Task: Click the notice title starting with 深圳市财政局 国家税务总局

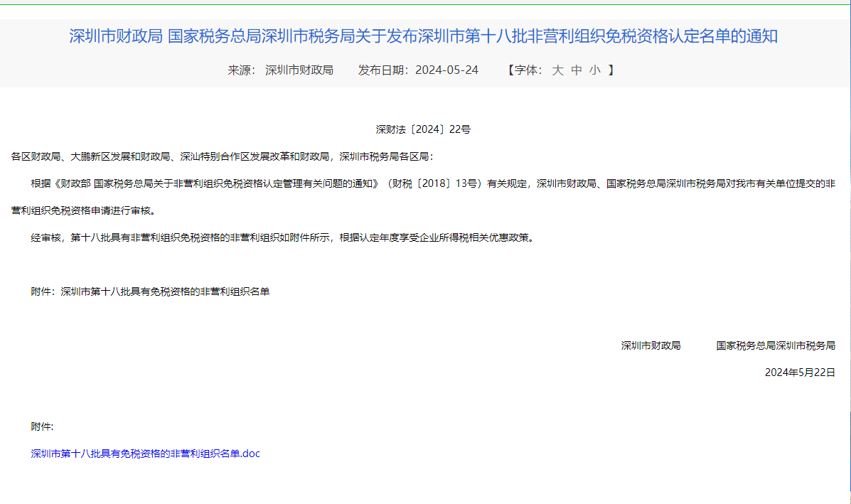Action: 423,36
